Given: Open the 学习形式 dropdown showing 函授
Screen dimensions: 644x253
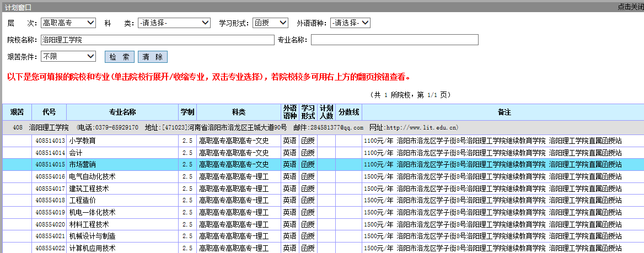Looking at the screenshot, I should (x=270, y=23).
